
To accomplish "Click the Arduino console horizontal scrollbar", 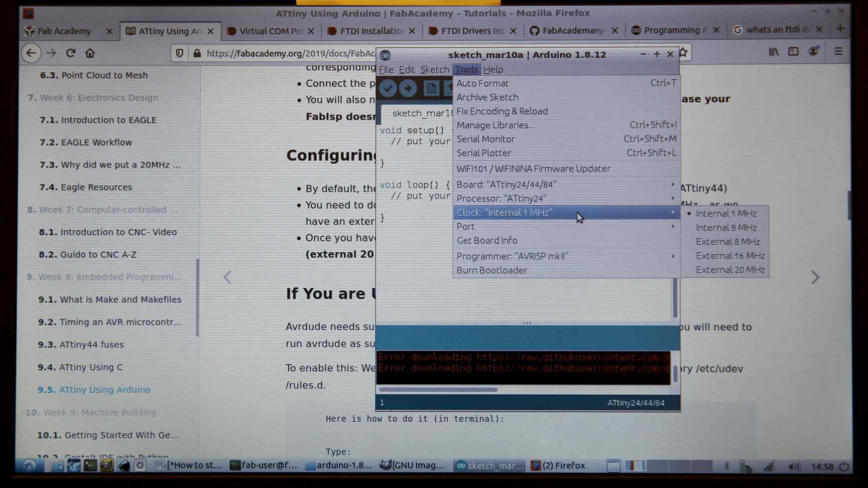I will (x=438, y=390).
